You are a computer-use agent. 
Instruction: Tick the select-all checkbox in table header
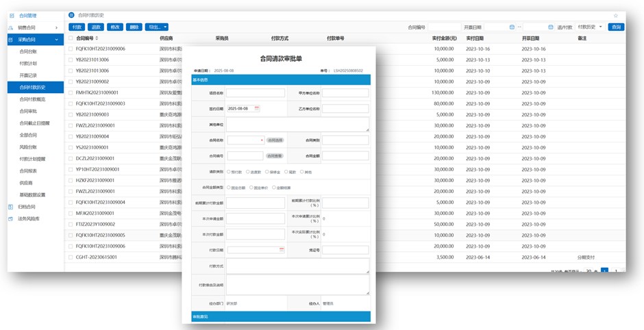(x=71, y=38)
